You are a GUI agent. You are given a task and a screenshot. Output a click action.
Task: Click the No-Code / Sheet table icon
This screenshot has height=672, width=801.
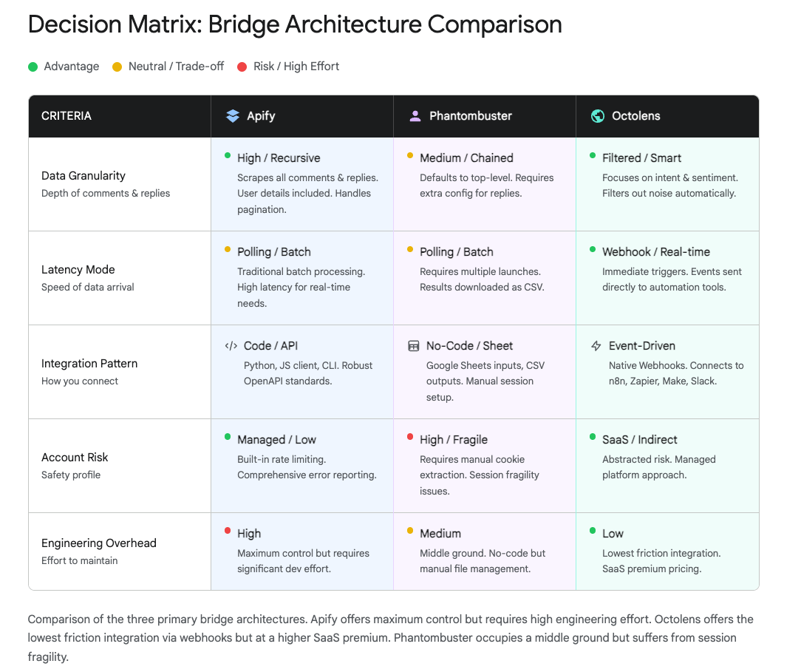click(414, 345)
